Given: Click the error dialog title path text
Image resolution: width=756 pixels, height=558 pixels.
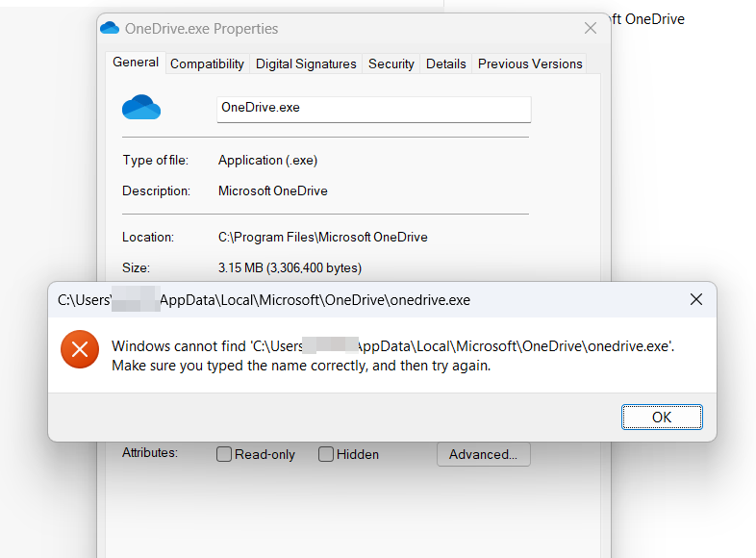Looking at the screenshot, I should 264,300.
